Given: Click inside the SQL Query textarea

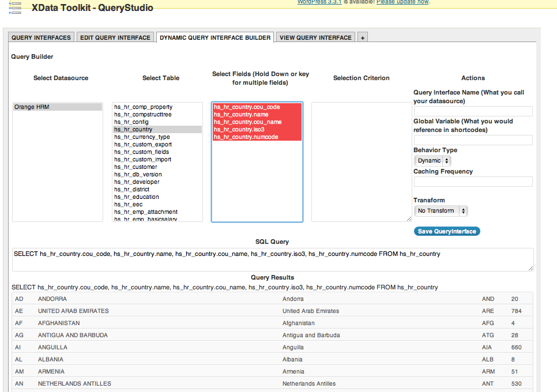Looking at the screenshot, I should [x=273, y=259].
